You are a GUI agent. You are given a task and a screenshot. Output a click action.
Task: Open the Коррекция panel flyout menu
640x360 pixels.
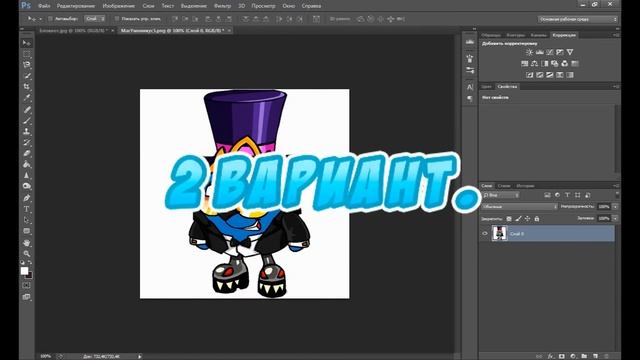click(x=616, y=35)
